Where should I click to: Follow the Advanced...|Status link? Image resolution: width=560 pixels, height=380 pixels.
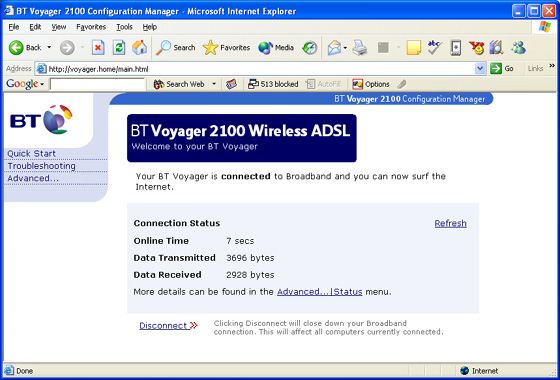pyautogui.click(x=320, y=292)
